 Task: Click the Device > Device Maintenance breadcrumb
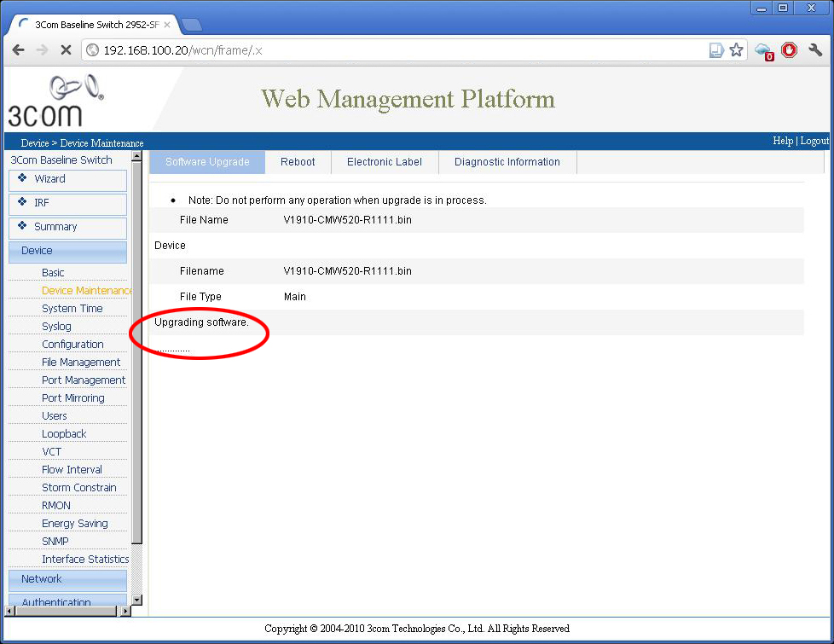(x=83, y=143)
